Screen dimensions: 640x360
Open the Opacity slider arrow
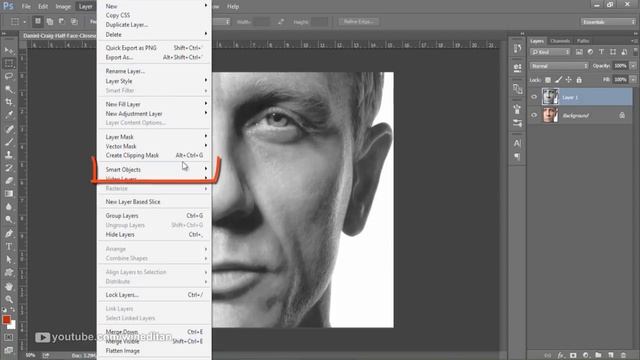pos(633,66)
